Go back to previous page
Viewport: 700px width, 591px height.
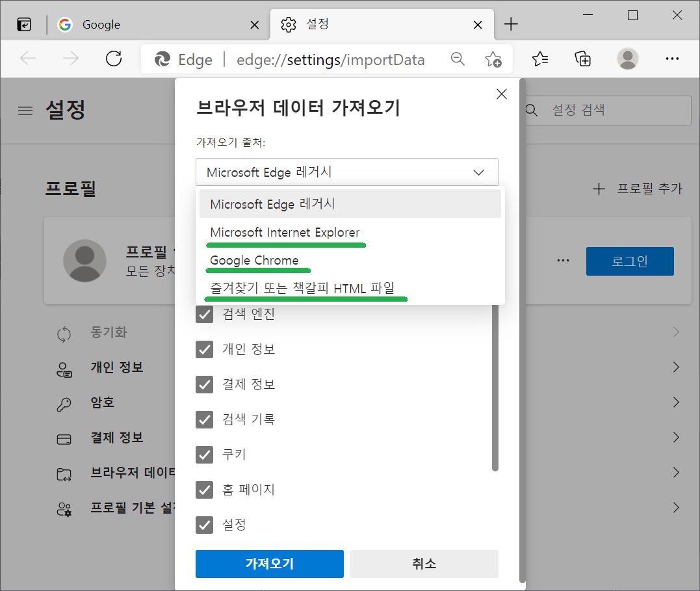(28, 59)
